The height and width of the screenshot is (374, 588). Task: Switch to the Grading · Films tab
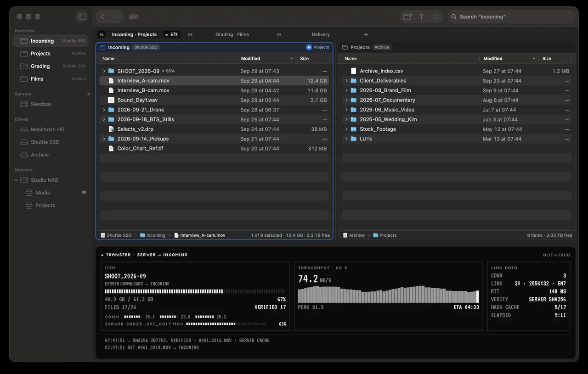(232, 34)
